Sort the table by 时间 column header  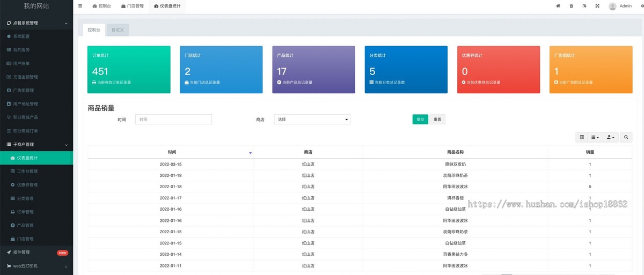point(171,152)
